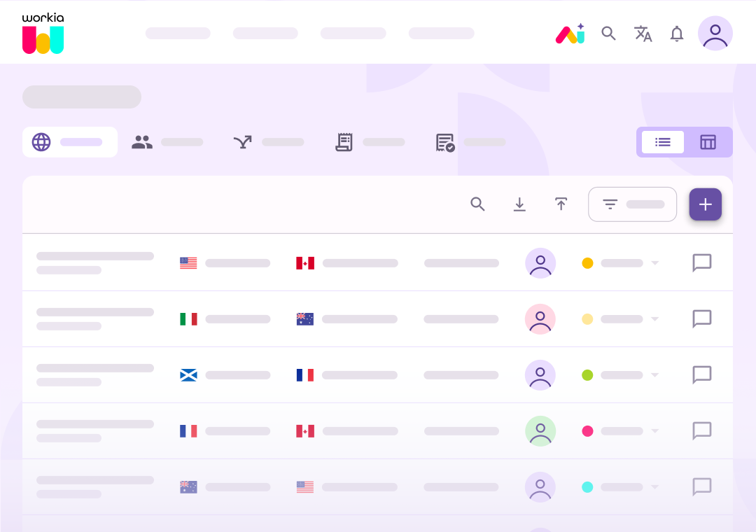This screenshot has height=532, width=756.
Task: Switch to the receipt document tab
Action: (370, 142)
